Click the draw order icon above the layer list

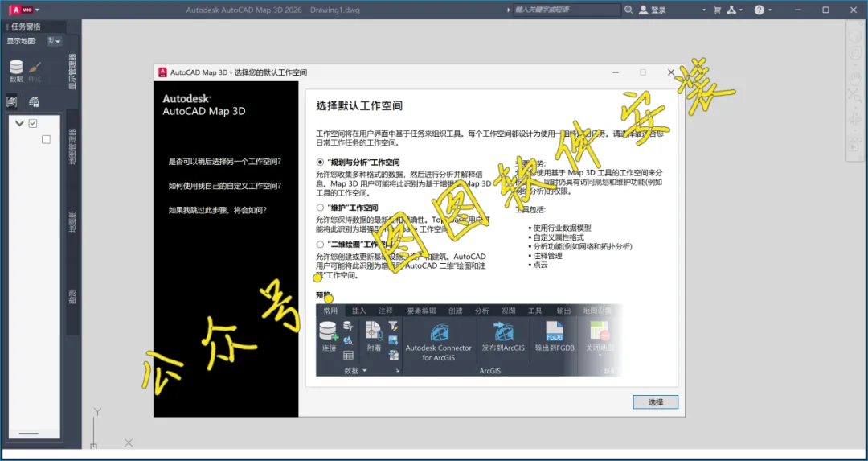coord(34,101)
